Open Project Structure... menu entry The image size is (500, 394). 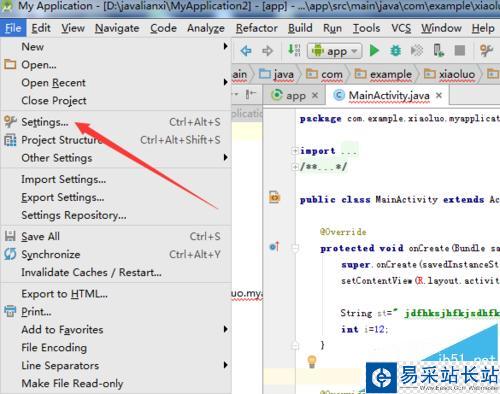116,140
